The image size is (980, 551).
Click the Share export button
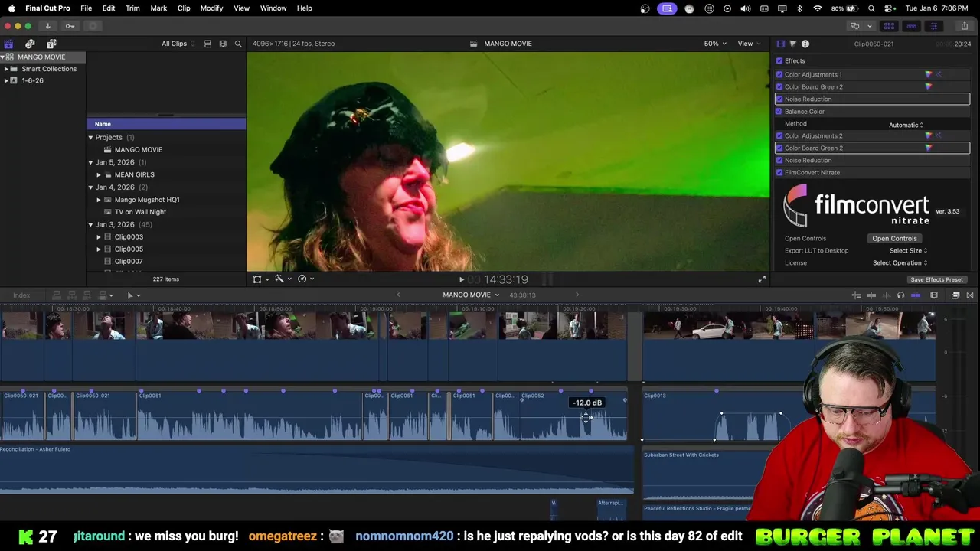(x=964, y=26)
